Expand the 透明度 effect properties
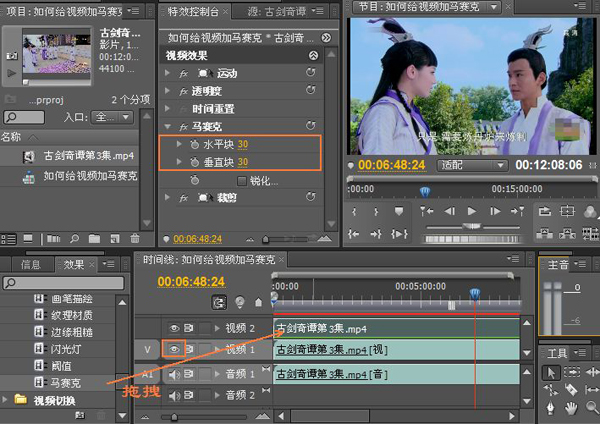 167,90
